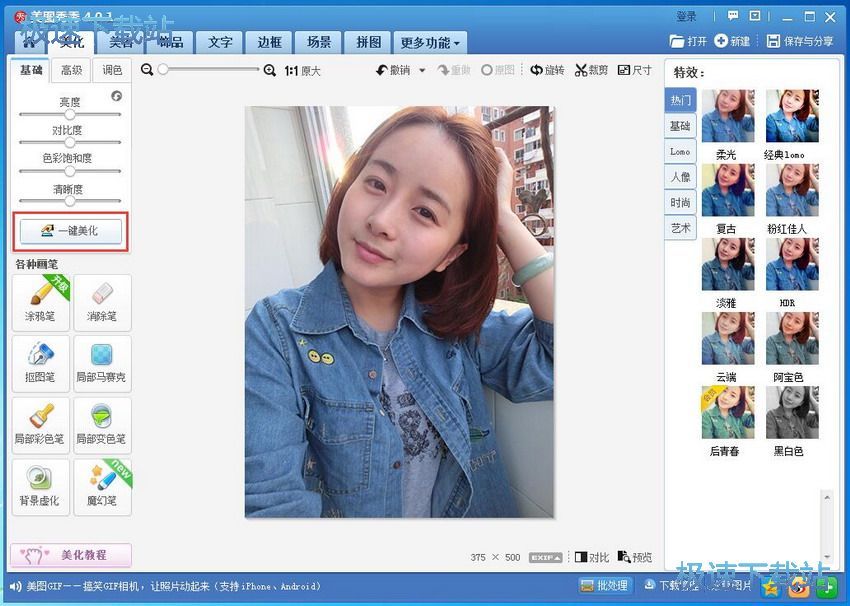Show EXIF info via EXIF button
This screenshot has width=850, height=606.
pyautogui.click(x=545, y=557)
